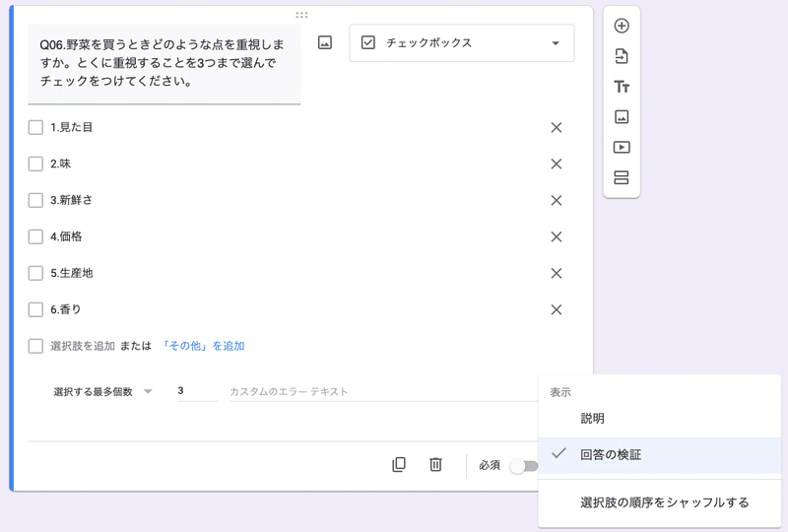Remove the option 4.価格
This screenshot has width=788, height=532.
[557, 236]
